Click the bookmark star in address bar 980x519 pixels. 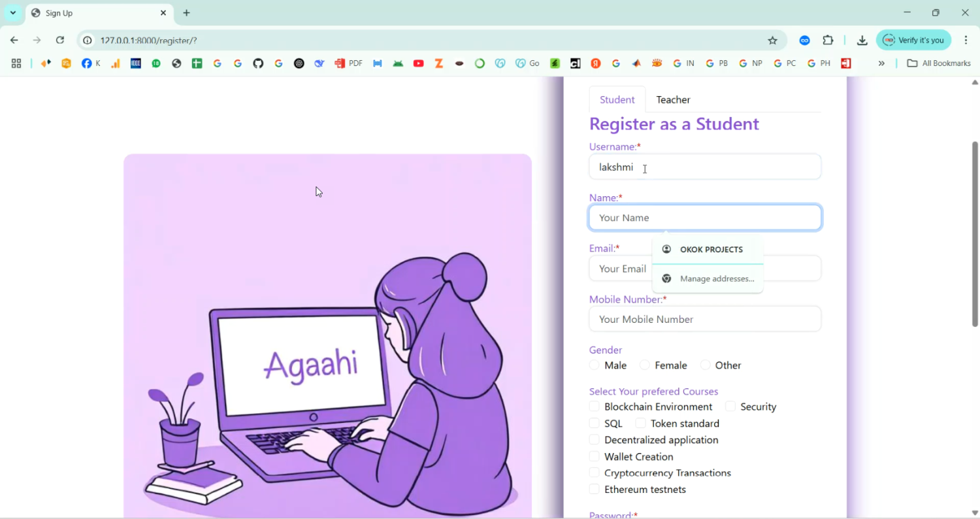773,40
